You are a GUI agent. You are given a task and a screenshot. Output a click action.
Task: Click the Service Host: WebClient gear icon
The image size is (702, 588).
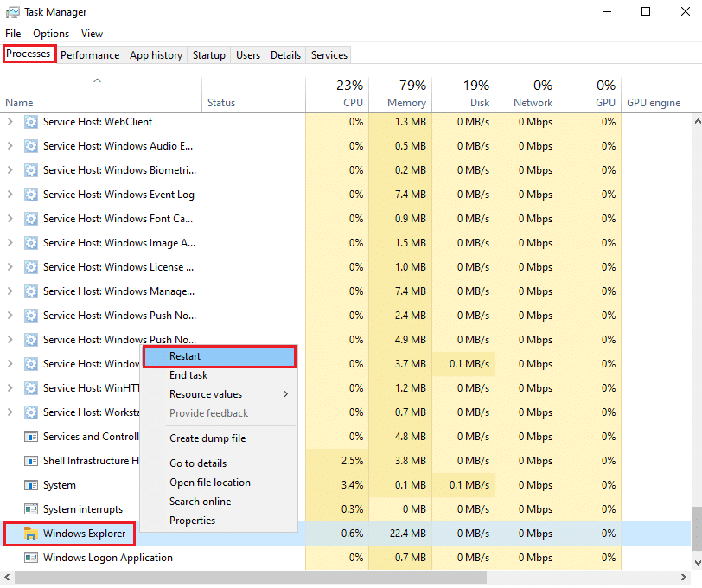pos(31,122)
